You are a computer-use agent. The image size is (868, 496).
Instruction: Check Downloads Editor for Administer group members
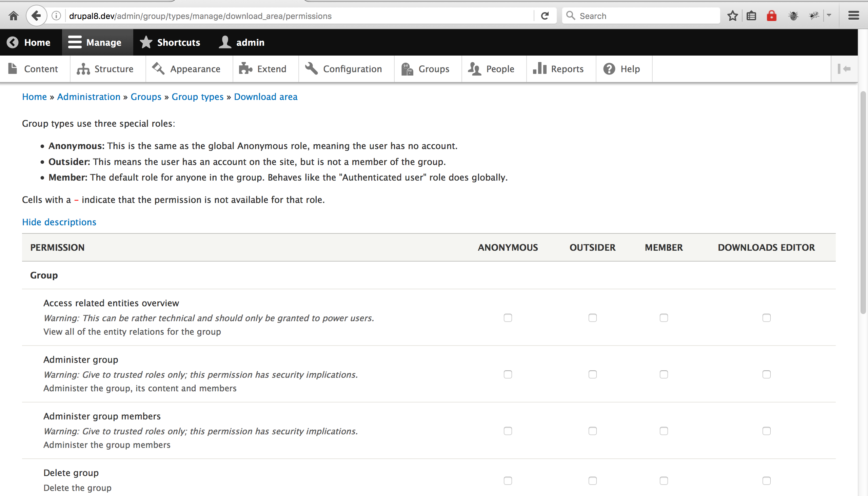click(x=766, y=431)
